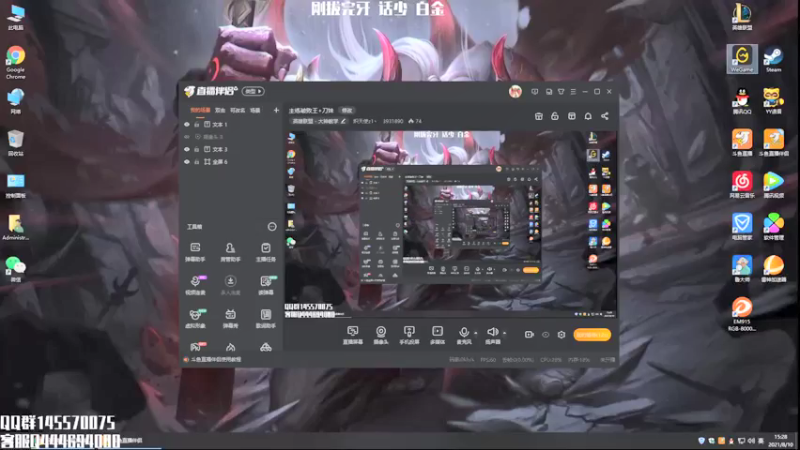Open the user avatar in the title bar
The width and height of the screenshot is (800, 450).
point(515,92)
